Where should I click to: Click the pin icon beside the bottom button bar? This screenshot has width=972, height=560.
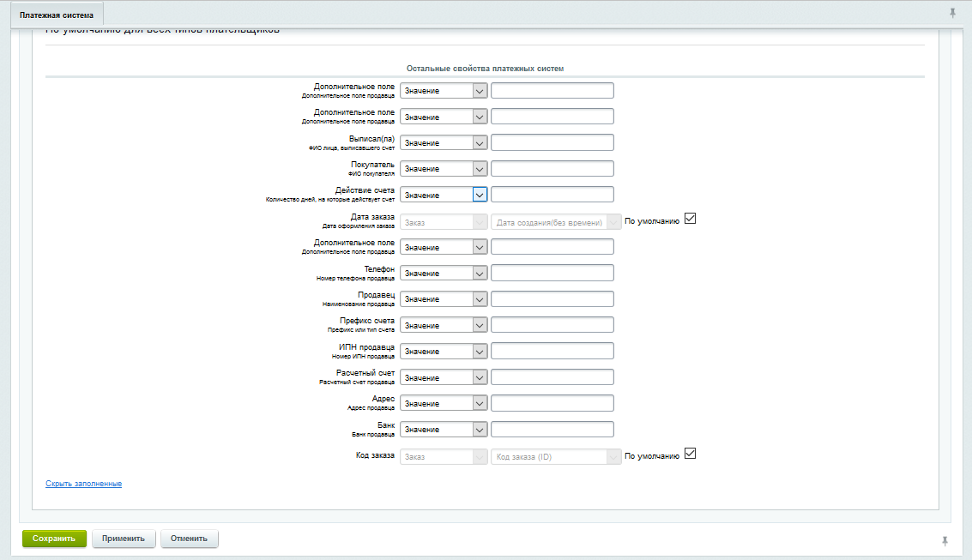point(945,540)
